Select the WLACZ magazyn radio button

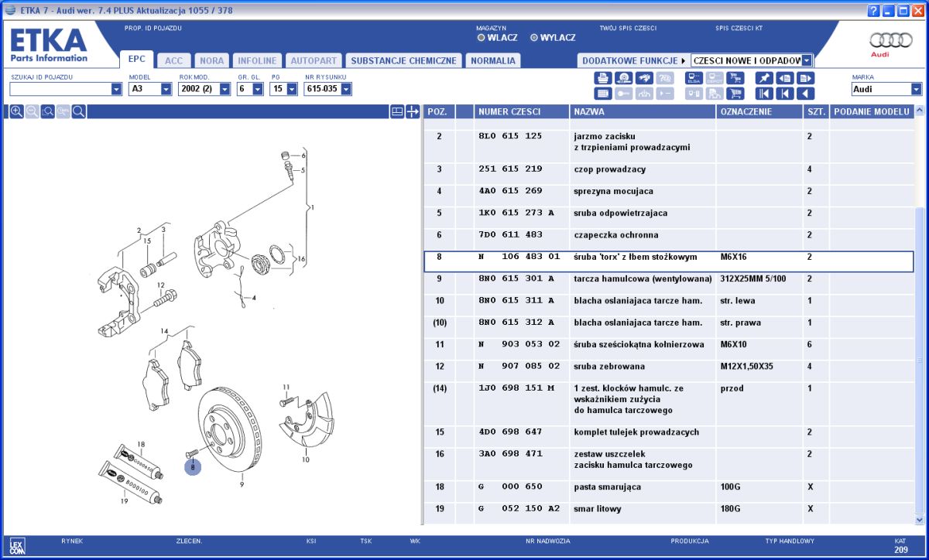(x=482, y=37)
